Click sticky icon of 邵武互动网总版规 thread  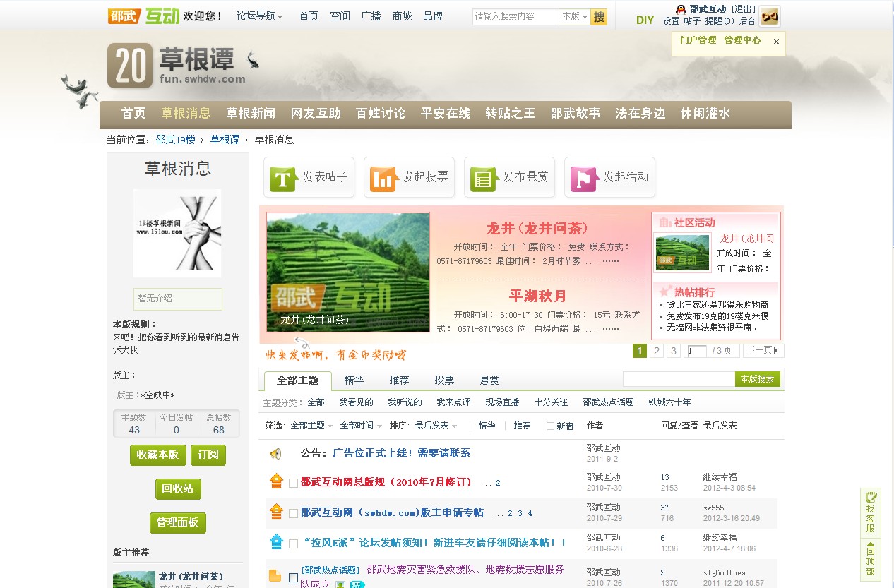pyautogui.click(x=276, y=481)
